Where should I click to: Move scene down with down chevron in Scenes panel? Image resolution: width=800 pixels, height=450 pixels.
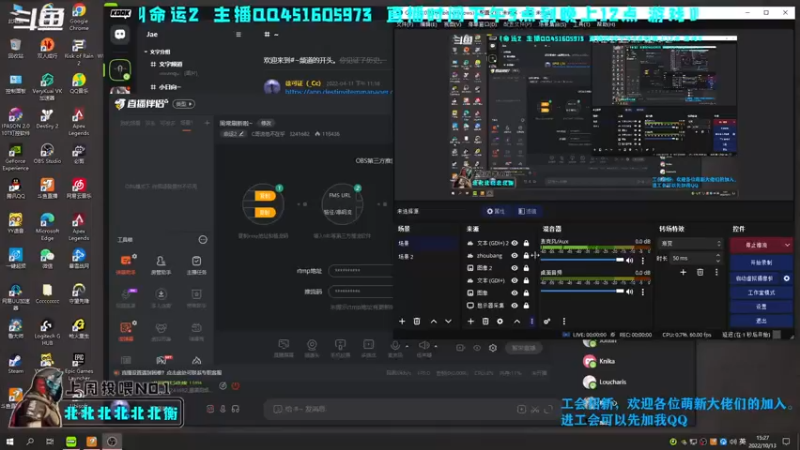coord(448,321)
